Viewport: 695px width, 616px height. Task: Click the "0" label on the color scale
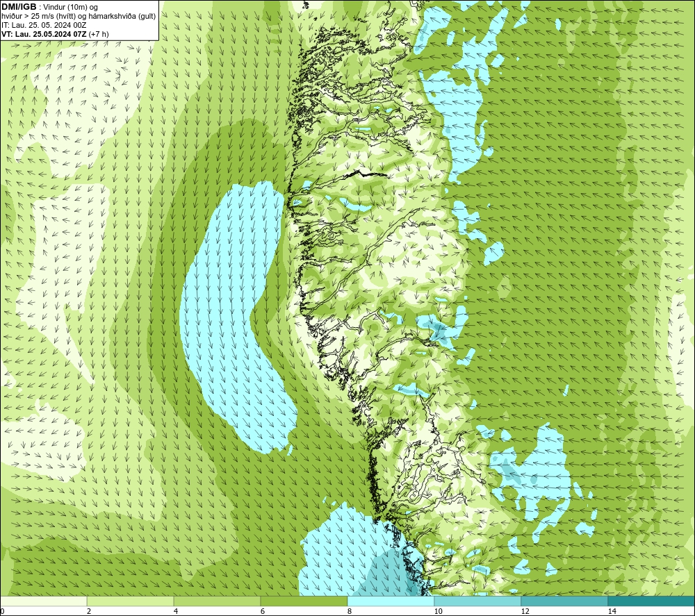click(x=2, y=611)
